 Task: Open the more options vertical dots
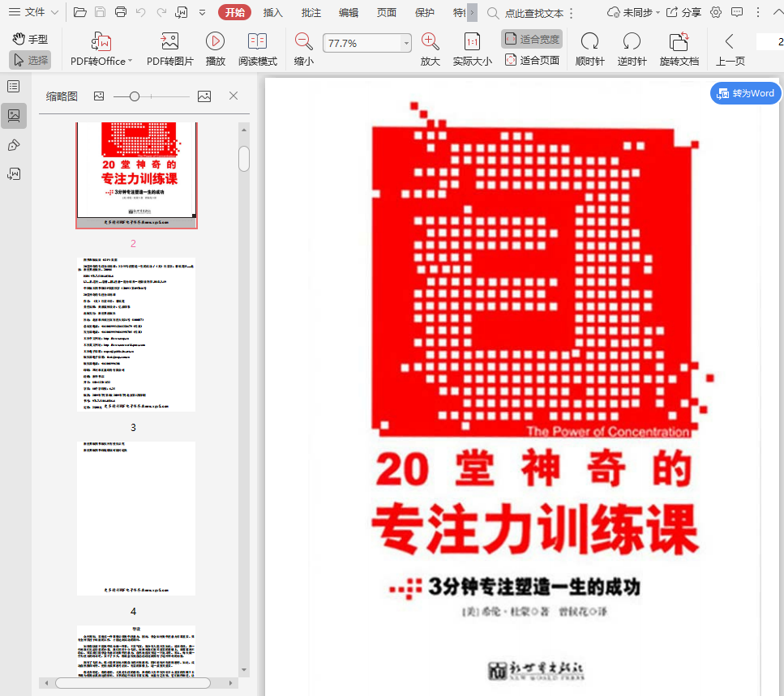(758, 12)
